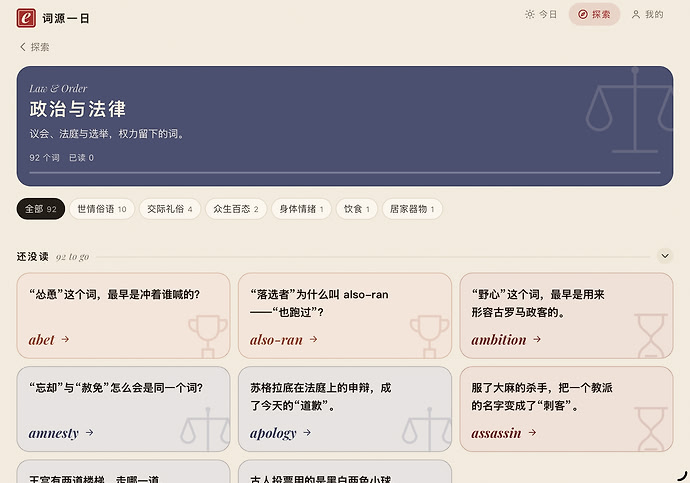Click the scales icon on apology card
690x483 pixels.
pos(427,429)
